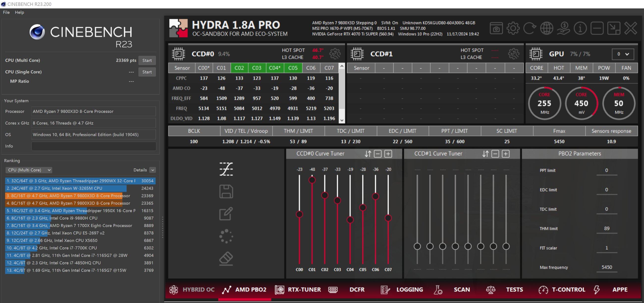Click the dotted loading spinner icon
The width and height of the screenshot is (644, 303).
(x=226, y=236)
